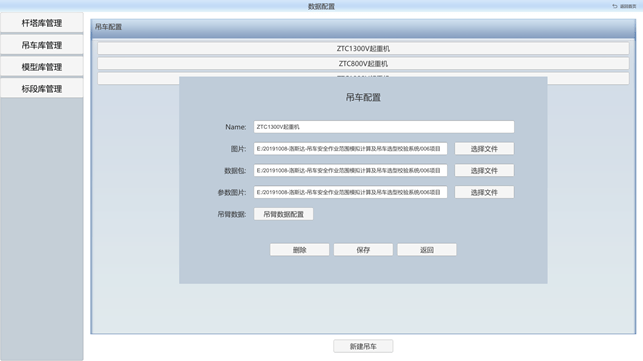Screen dimensions: 643x361
Task: Click 选择文件 for the 参数图片 row
Action: 484,192
